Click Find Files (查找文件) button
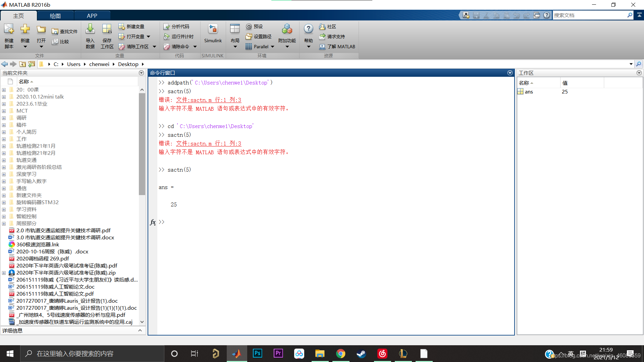The image size is (644, 362). pyautogui.click(x=65, y=32)
